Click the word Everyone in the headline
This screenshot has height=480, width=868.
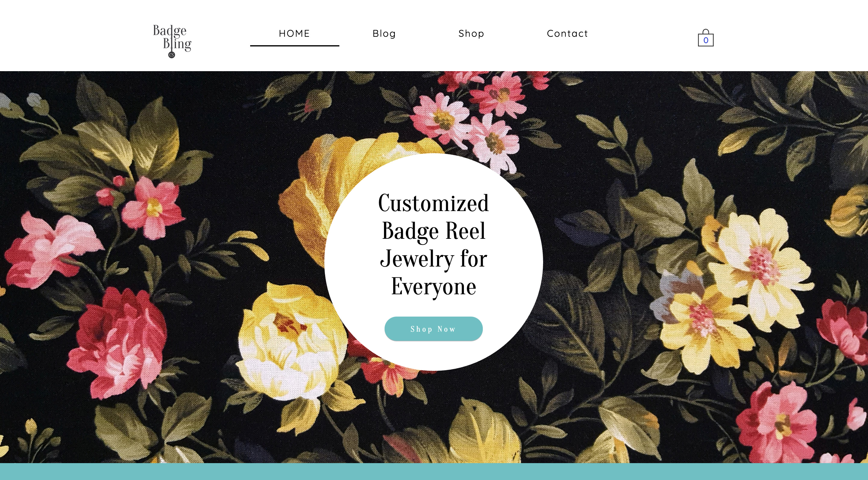tap(433, 286)
